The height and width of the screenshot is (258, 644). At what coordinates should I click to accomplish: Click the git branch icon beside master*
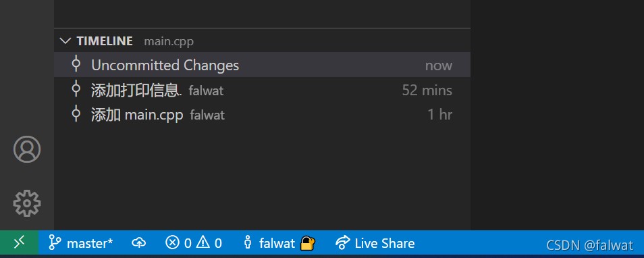[x=55, y=243]
